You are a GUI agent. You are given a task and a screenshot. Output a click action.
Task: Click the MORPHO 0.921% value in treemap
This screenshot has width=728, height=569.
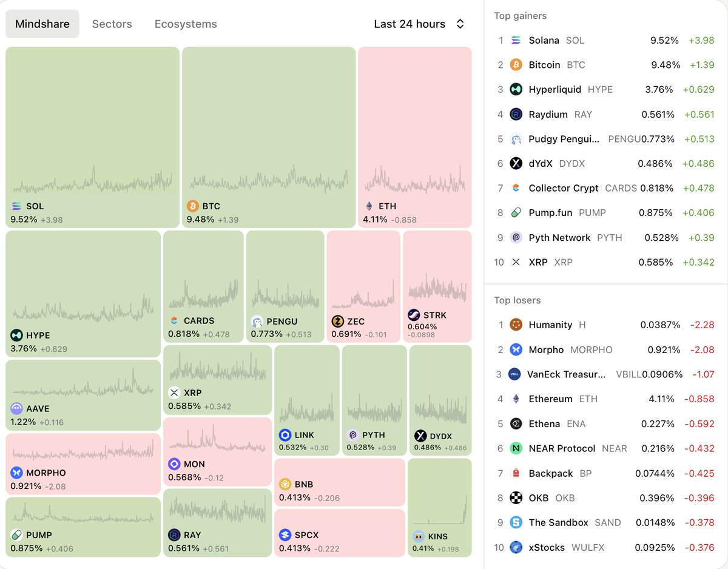(25, 486)
